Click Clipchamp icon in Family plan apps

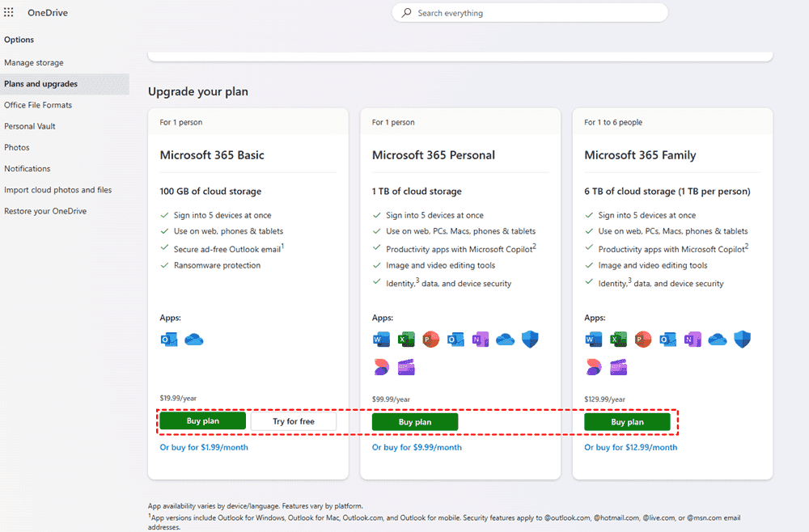pyautogui.click(x=618, y=367)
